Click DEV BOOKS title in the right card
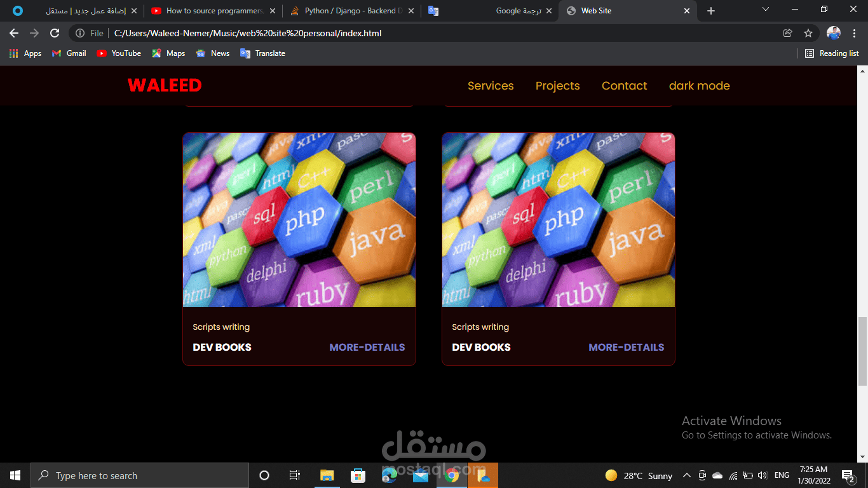 click(481, 347)
